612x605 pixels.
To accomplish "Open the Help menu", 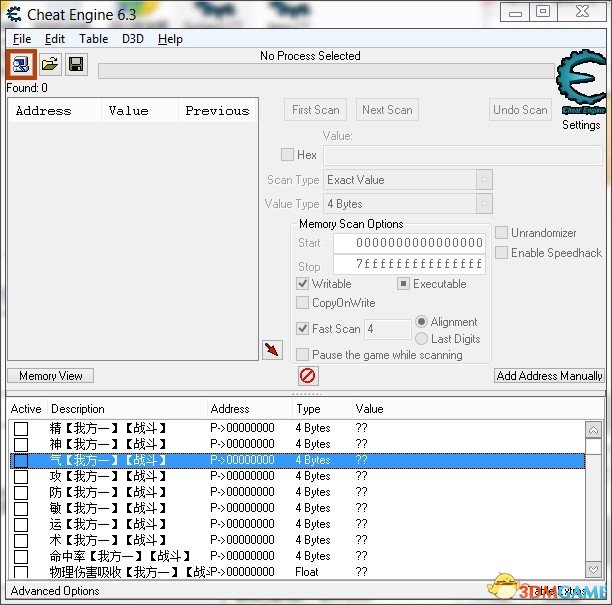I will (x=170, y=39).
